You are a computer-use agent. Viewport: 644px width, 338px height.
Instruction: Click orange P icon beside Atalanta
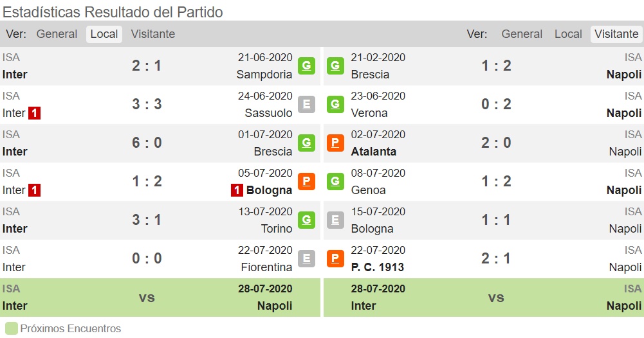[x=335, y=143]
